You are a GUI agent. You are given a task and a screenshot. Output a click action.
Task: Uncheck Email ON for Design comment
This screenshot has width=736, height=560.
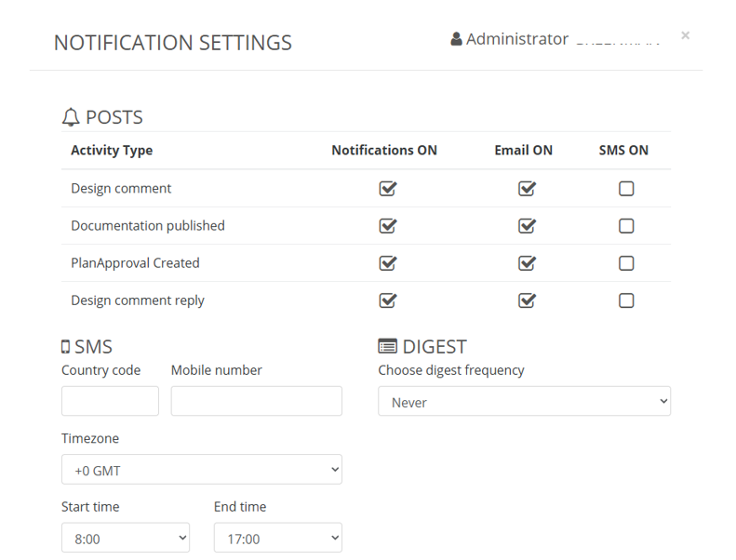(527, 189)
